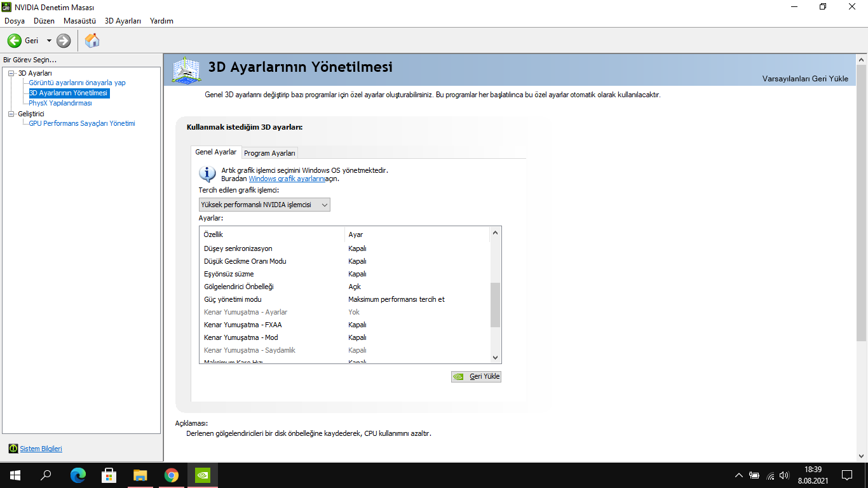
Task: Click the Maksimum performansı tercih et value
Action: coord(397,299)
